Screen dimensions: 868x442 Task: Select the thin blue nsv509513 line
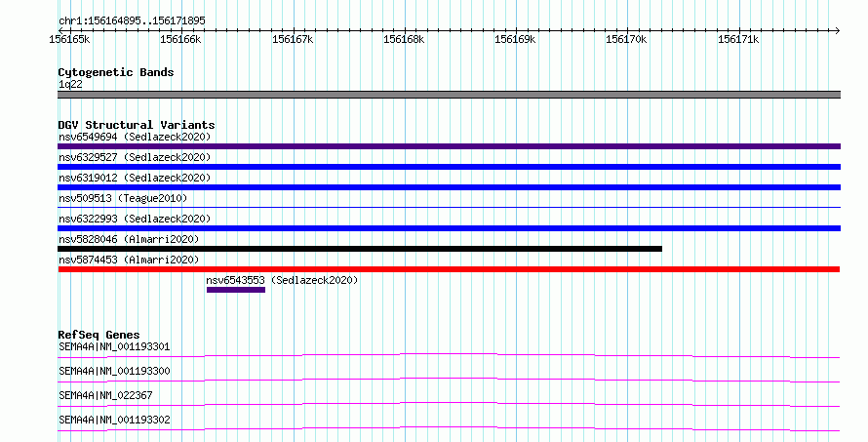tap(449, 207)
